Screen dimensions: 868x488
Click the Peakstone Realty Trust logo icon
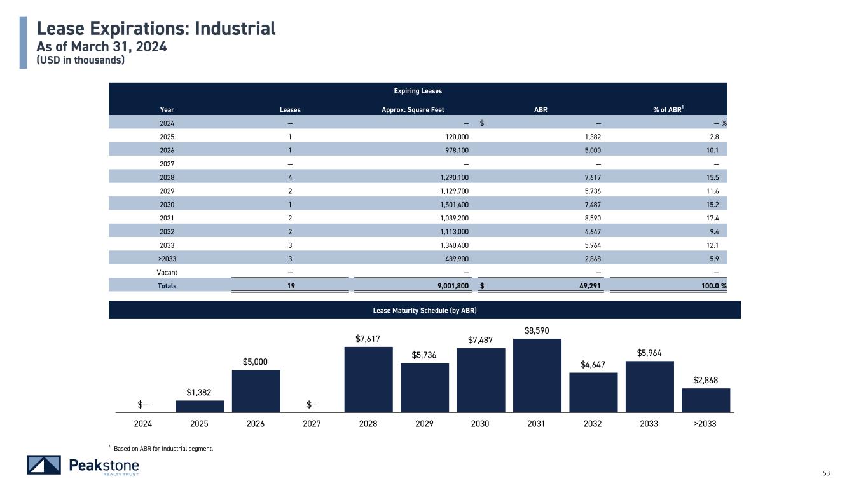coord(44,465)
